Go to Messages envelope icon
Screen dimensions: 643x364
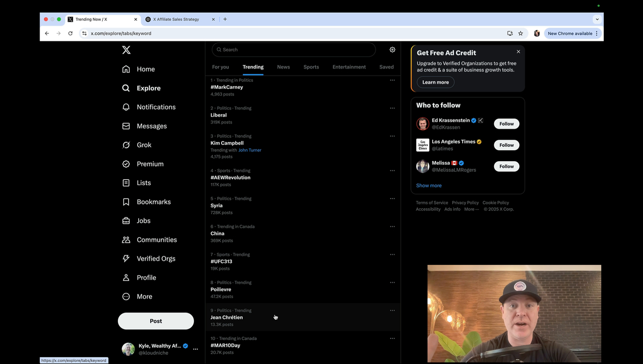[x=126, y=126]
